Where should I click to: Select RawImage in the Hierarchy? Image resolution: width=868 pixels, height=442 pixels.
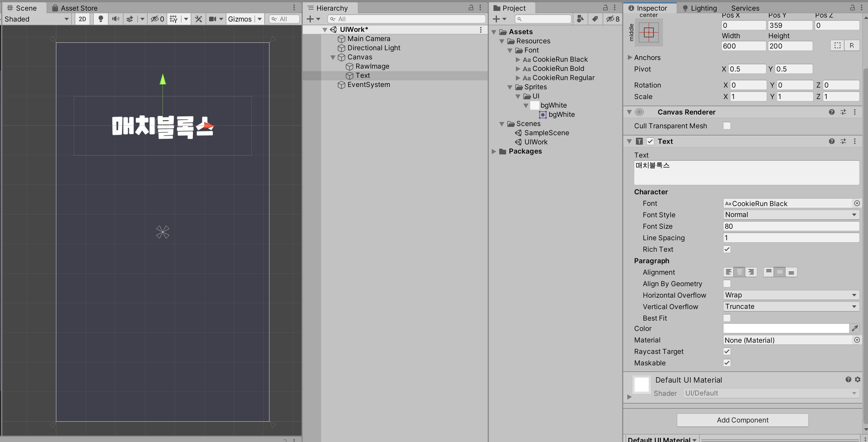tap(372, 66)
